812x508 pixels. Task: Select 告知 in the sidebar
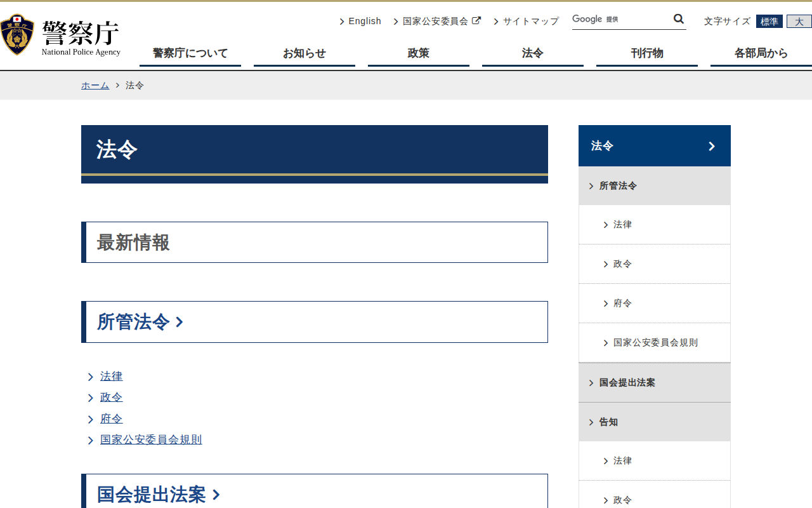click(x=655, y=422)
